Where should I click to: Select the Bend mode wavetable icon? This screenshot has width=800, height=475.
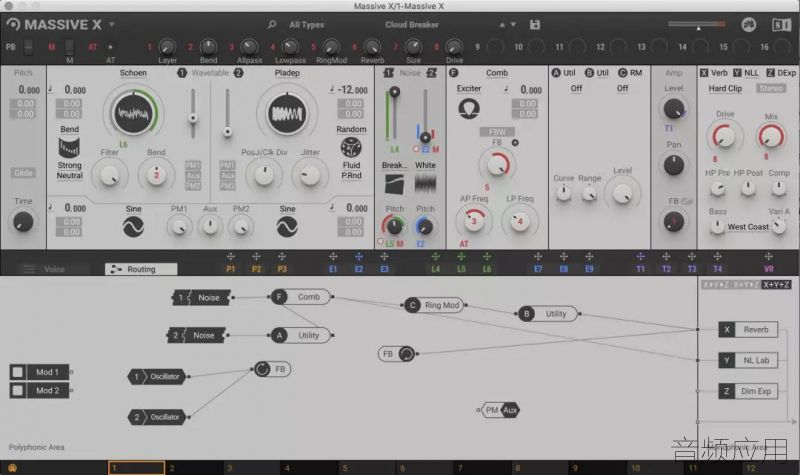[x=69, y=147]
